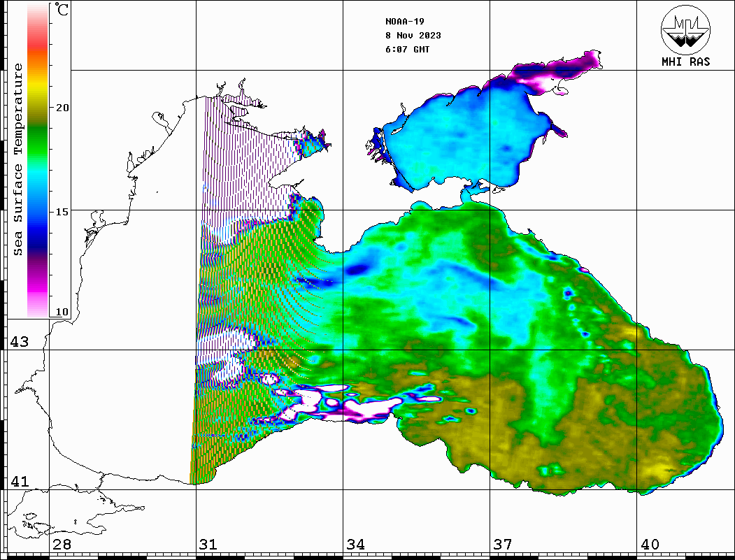Click the 8 Nov 2023 date text
Image resolution: width=735 pixels, height=560 pixels.
pyautogui.click(x=413, y=36)
